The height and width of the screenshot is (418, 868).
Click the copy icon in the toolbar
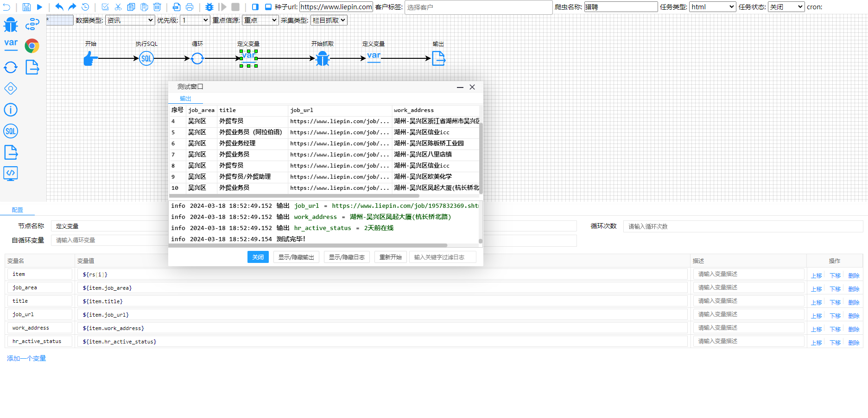pos(131,7)
